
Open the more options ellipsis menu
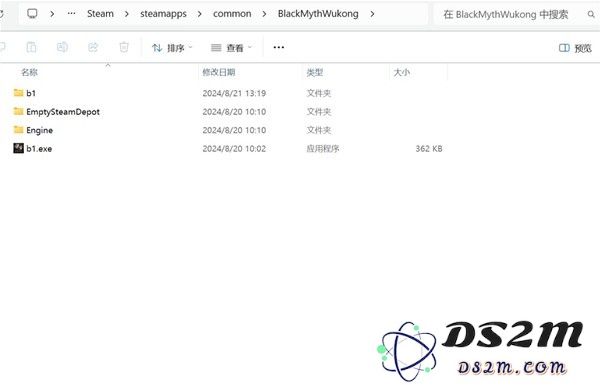(279, 47)
